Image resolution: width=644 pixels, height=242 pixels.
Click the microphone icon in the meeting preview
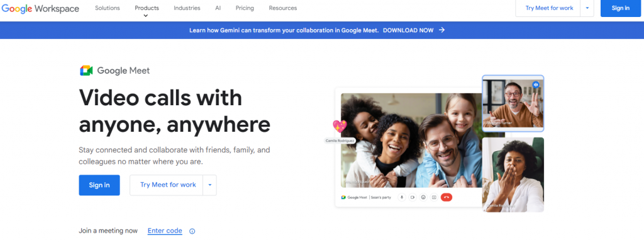(x=402, y=197)
